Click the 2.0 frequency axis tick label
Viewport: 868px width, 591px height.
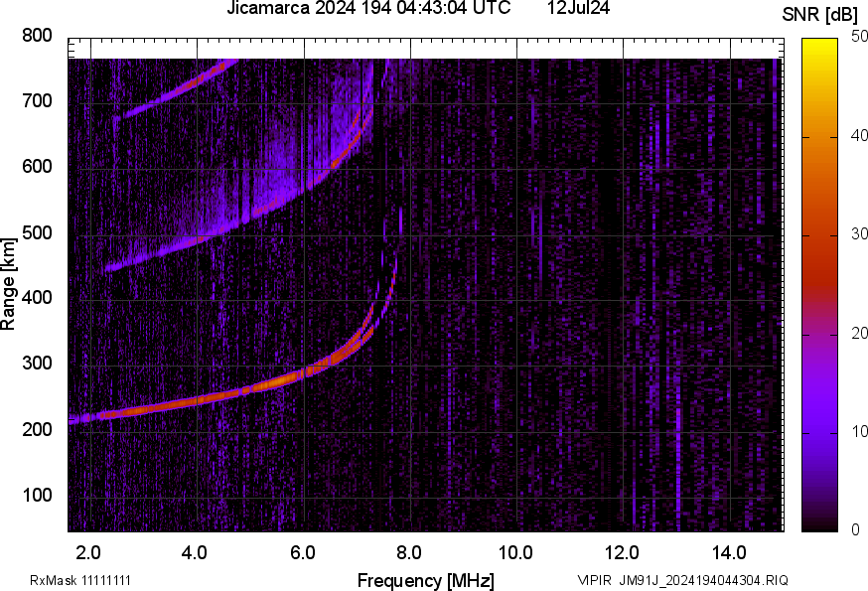88,552
